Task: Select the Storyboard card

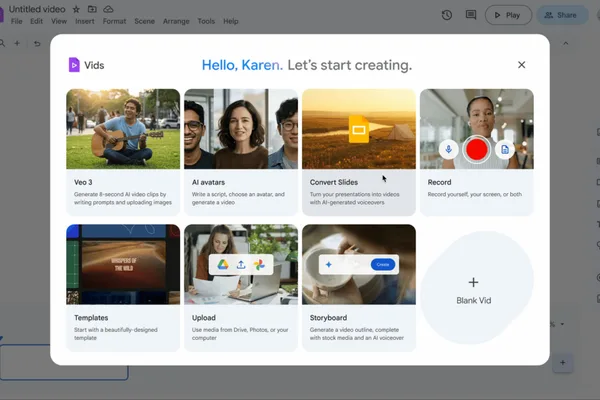Action: click(x=359, y=287)
